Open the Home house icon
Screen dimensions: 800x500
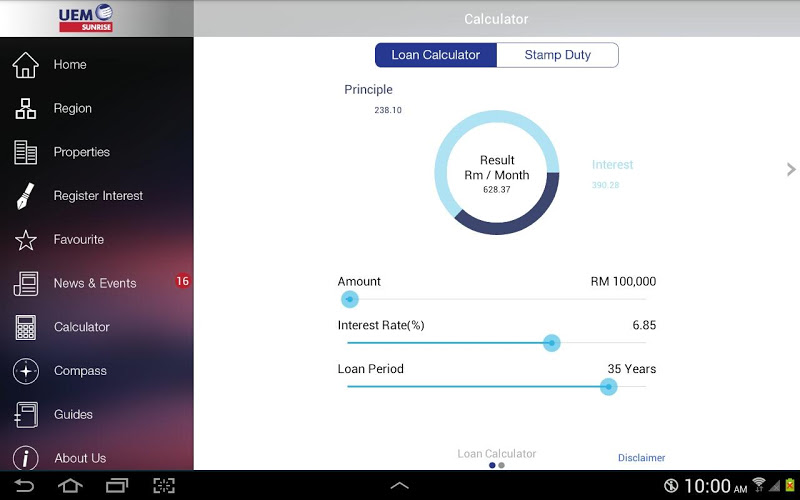[x=26, y=65]
